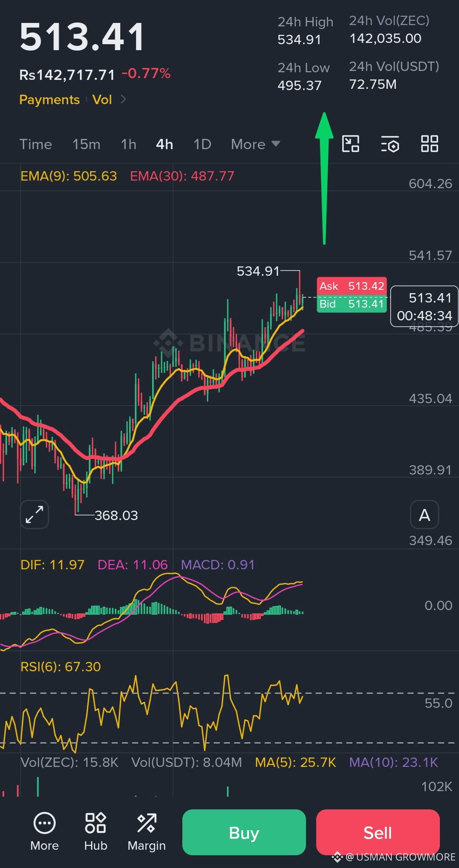The height and width of the screenshot is (868, 459).
Task: Click the 55.0 RSI axis label
Action: point(438,703)
